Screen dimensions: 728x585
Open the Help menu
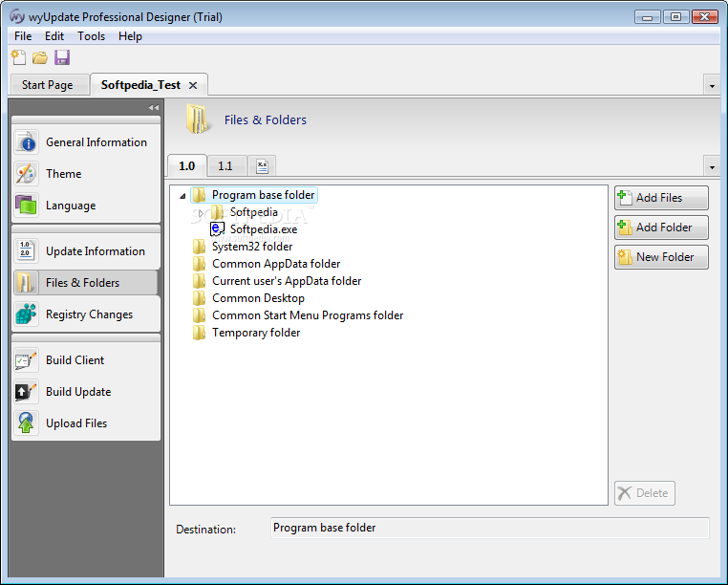pos(130,36)
